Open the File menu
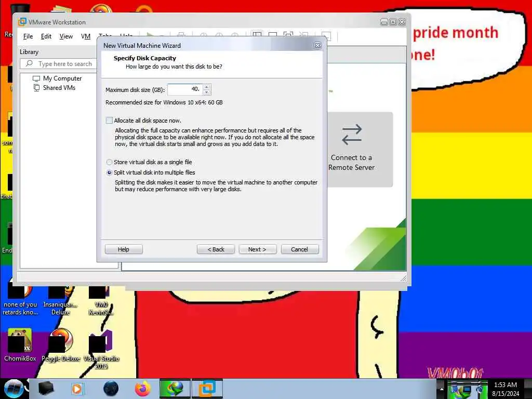Screen dimensions: 532x399 pos(28,36)
